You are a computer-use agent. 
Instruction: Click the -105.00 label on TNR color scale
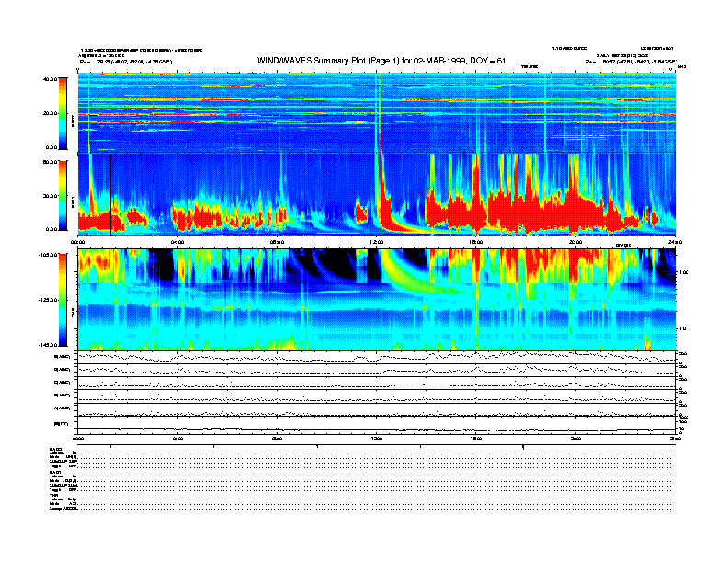pyautogui.click(x=48, y=255)
